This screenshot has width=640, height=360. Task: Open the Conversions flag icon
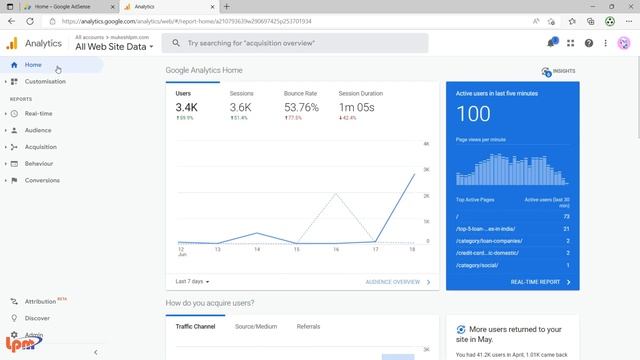[14, 180]
